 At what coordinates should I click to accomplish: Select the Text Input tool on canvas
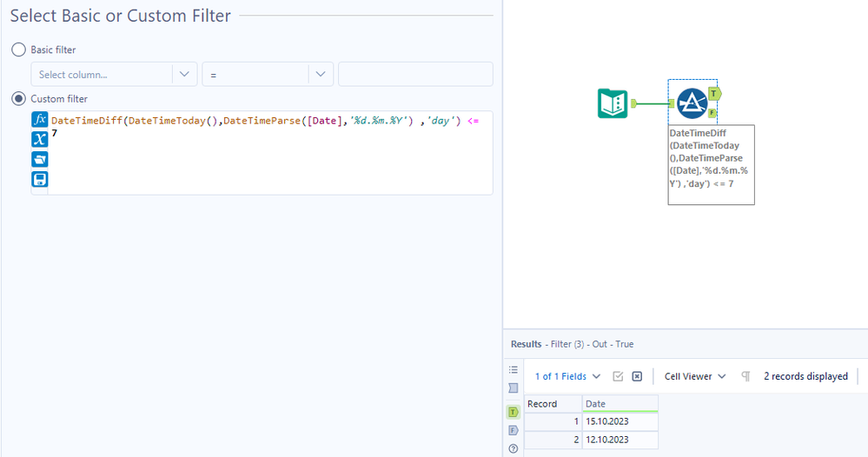pos(613,103)
